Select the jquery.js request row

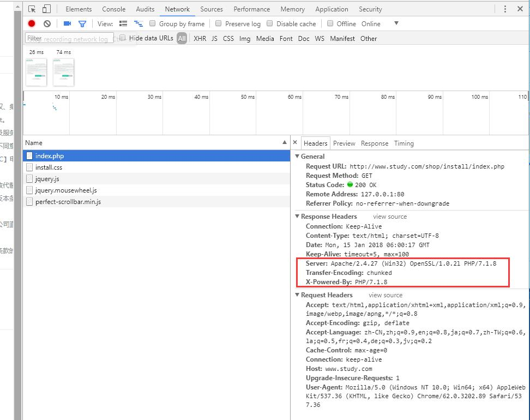click(156, 178)
